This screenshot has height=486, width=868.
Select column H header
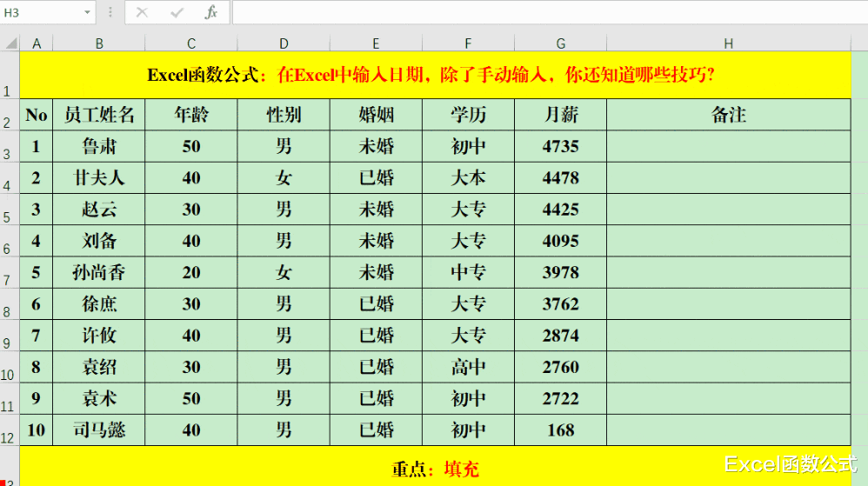pos(729,43)
